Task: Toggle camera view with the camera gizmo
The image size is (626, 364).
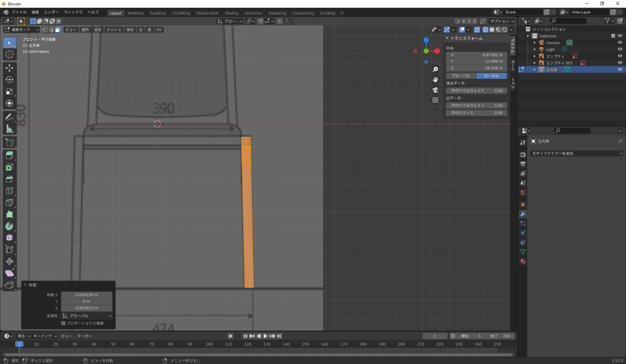Action: [435, 90]
